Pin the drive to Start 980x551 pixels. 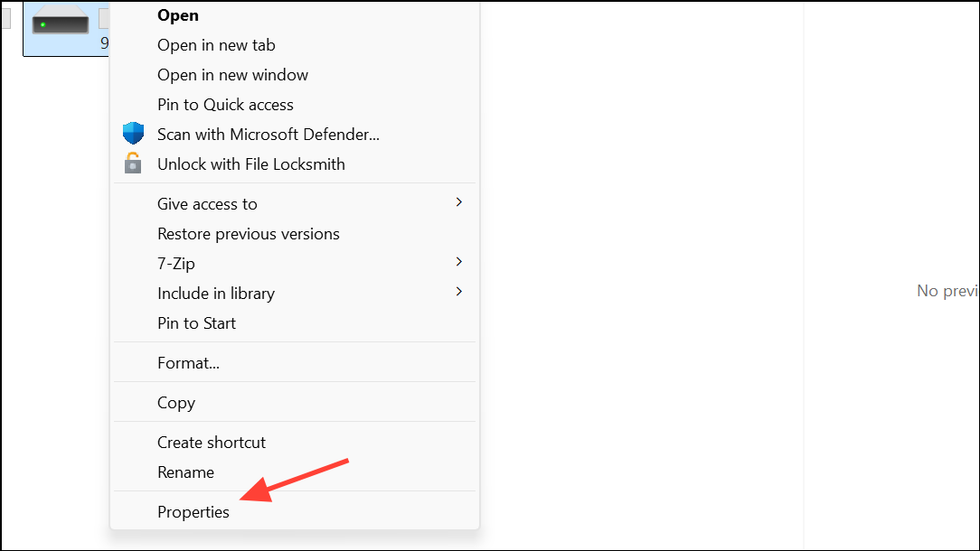[x=196, y=322]
